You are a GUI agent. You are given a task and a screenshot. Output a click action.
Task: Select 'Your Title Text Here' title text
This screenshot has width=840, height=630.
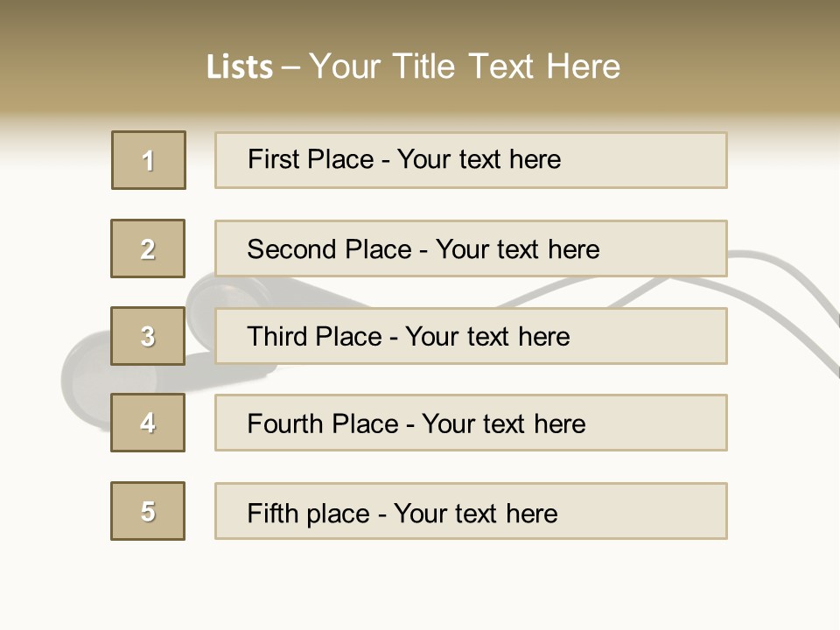[465, 66]
